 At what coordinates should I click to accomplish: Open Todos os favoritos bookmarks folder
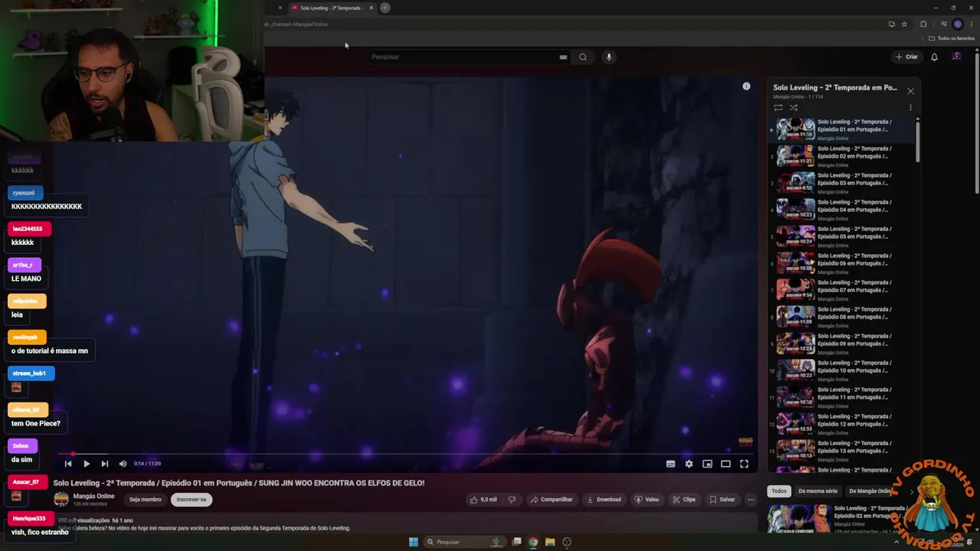click(x=952, y=38)
